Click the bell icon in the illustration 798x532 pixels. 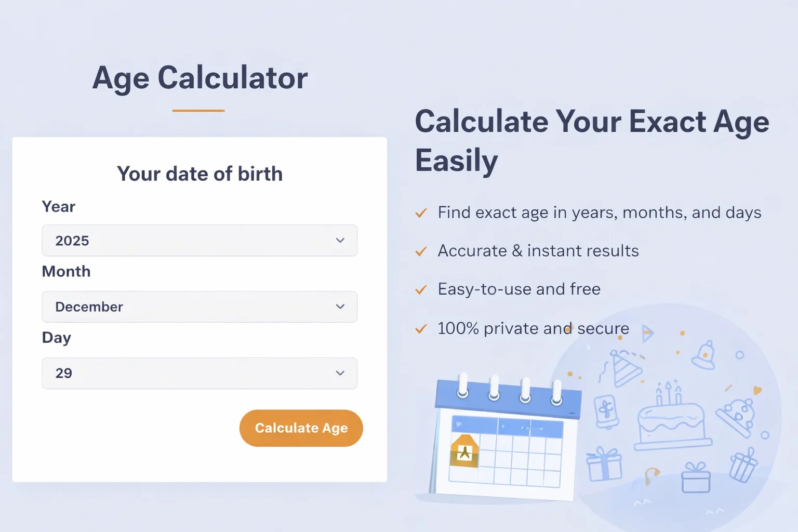point(704,355)
